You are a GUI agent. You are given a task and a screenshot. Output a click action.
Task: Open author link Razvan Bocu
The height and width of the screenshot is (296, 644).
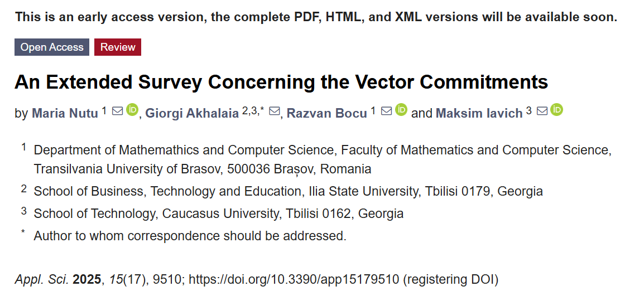(326, 113)
